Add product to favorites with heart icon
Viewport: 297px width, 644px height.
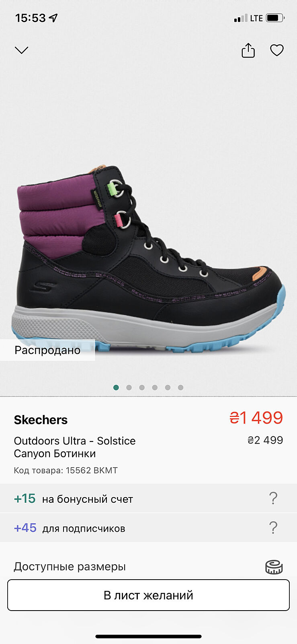(277, 50)
